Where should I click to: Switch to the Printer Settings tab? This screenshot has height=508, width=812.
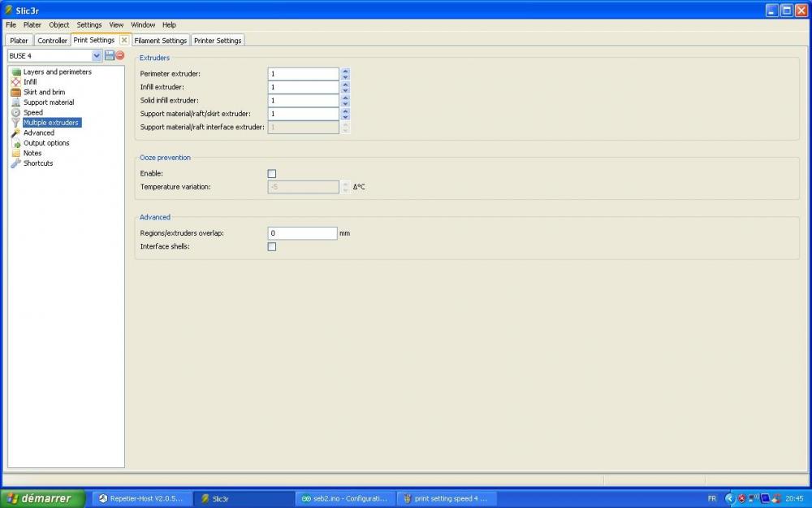(x=218, y=41)
